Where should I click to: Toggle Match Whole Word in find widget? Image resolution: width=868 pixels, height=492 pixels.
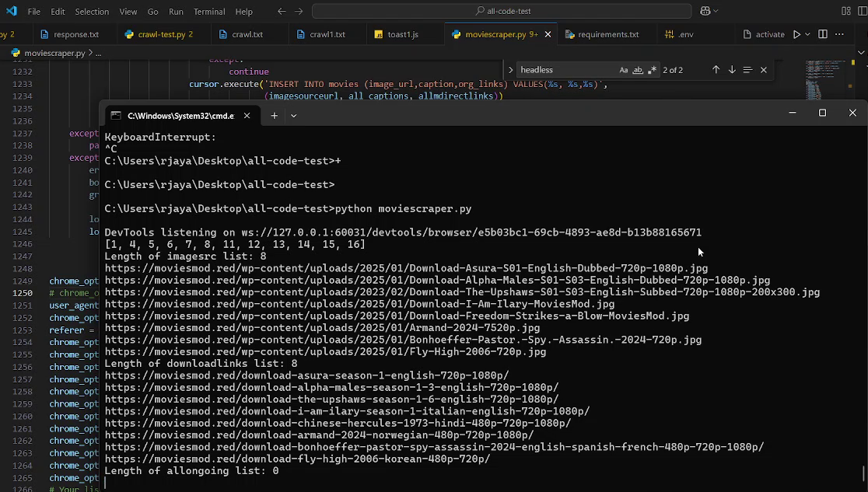click(x=638, y=70)
